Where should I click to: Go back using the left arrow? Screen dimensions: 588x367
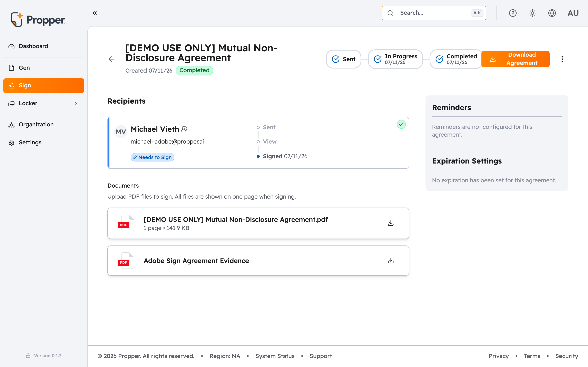click(x=111, y=59)
